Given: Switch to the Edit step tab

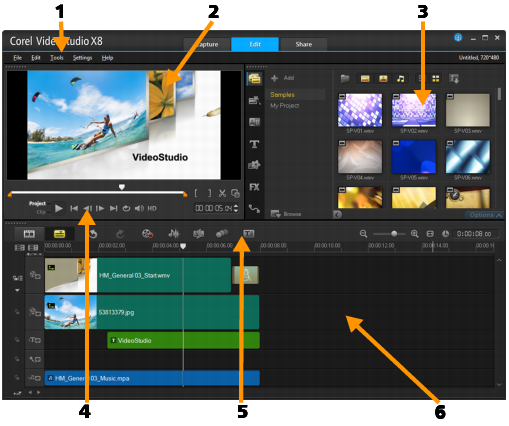Looking at the screenshot, I should (255, 44).
